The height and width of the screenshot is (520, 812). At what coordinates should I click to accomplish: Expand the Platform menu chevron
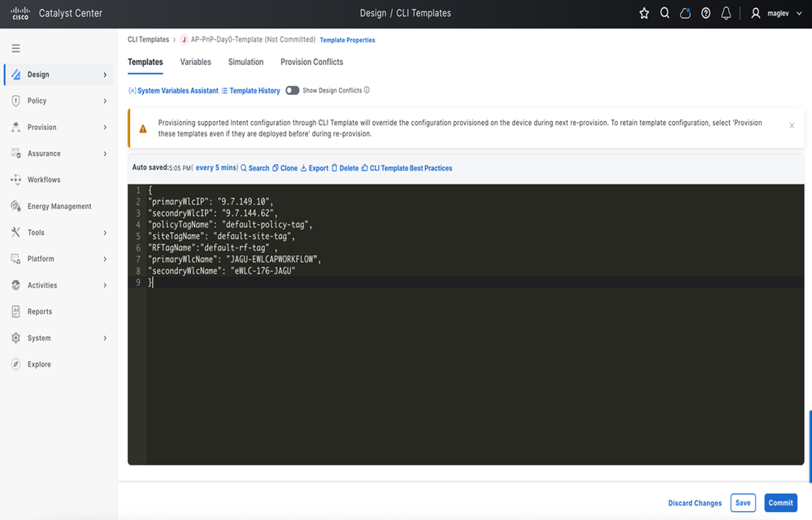(x=105, y=258)
